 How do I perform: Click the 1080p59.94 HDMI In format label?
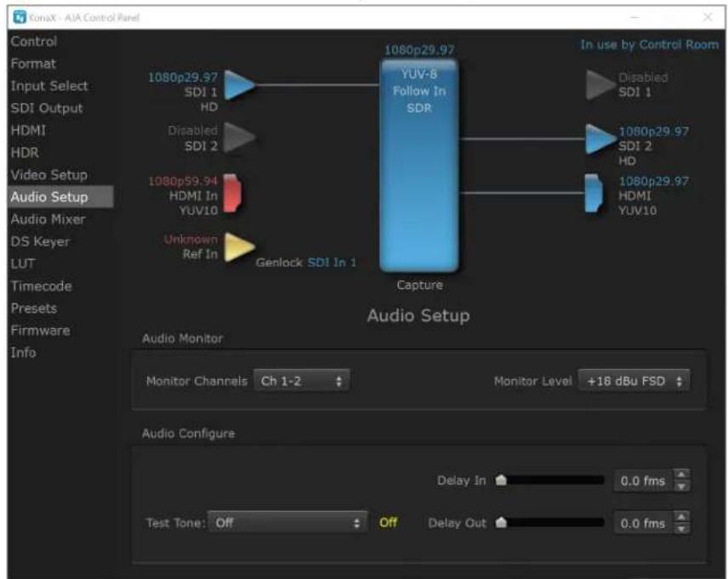point(183,180)
